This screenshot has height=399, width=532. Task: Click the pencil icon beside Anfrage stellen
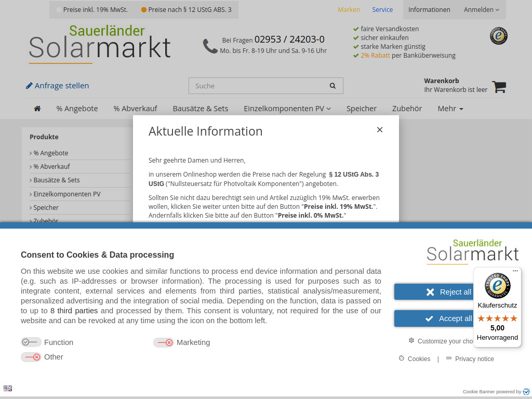[x=29, y=85]
